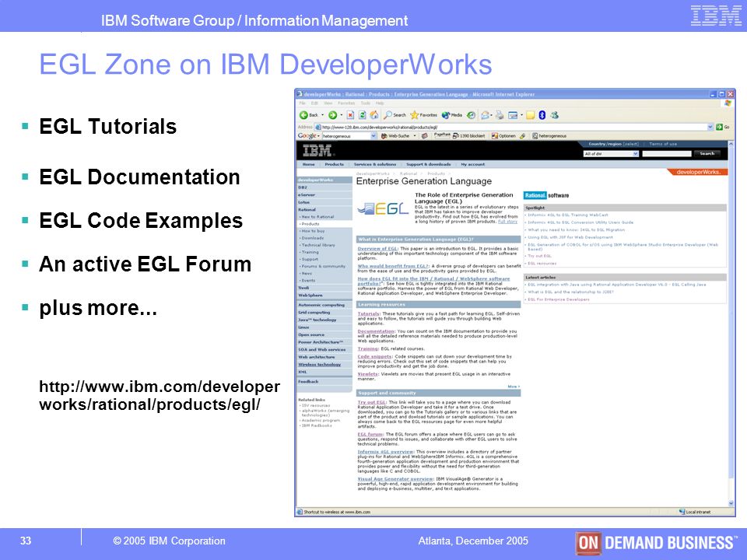
Task: Click the Print toolbar icon
Action: pyautogui.click(x=500, y=115)
